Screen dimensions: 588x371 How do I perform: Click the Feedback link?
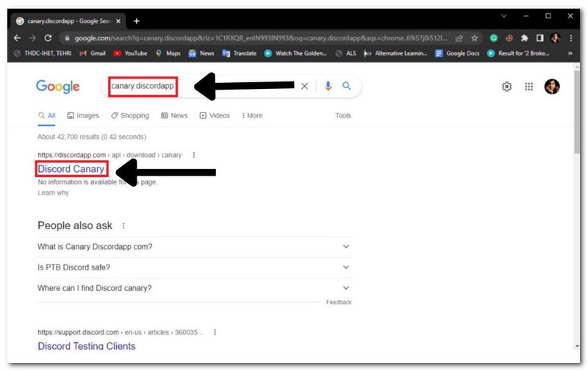[339, 302]
